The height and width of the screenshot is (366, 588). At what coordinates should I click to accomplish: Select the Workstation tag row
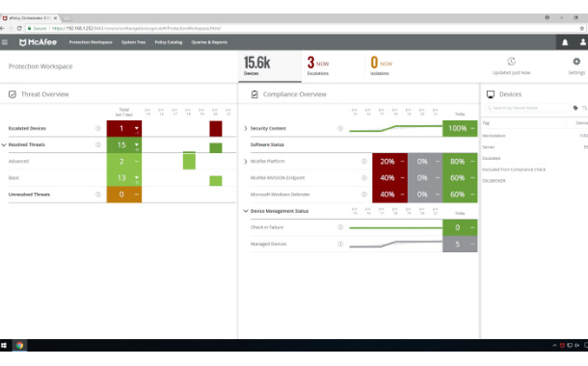[x=535, y=136]
